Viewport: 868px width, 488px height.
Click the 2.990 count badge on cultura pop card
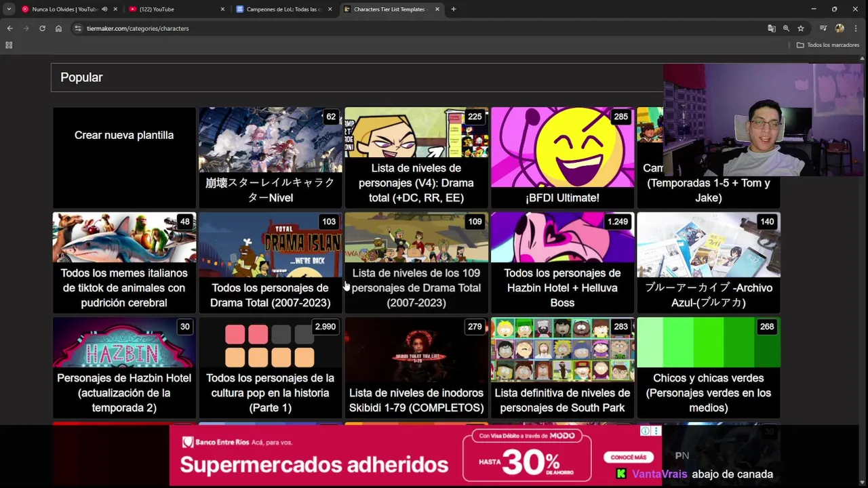pos(325,327)
